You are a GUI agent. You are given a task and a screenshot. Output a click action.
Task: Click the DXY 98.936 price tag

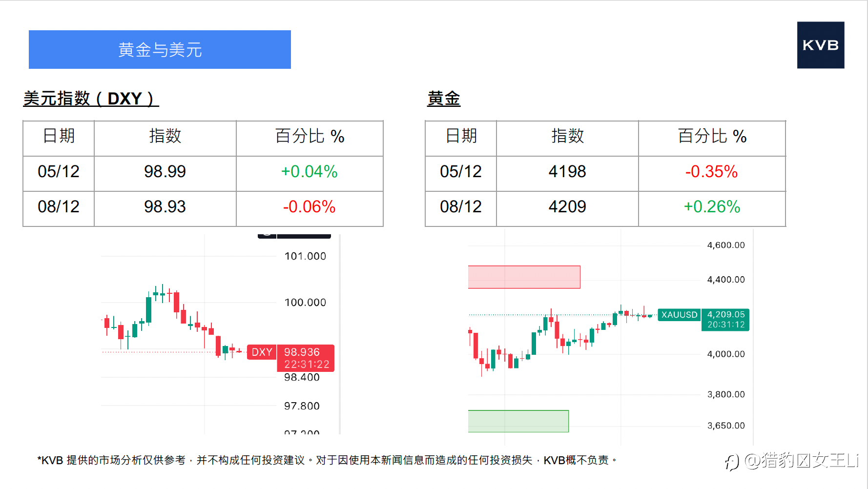tap(306, 358)
